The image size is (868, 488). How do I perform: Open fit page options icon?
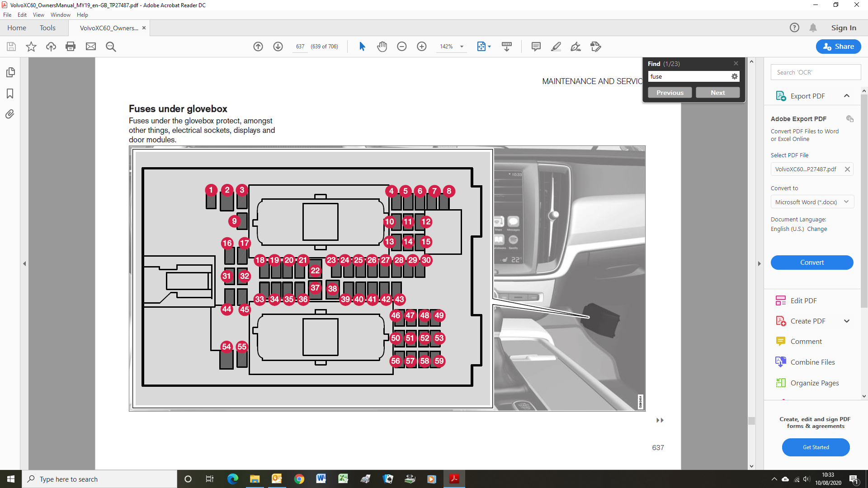[x=484, y=47]
